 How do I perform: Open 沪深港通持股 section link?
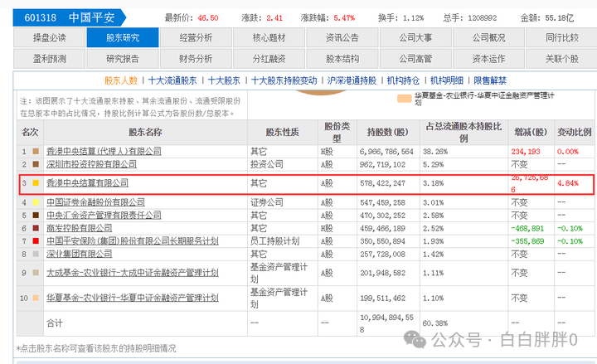pyautogui.click(x=352, y=80)
